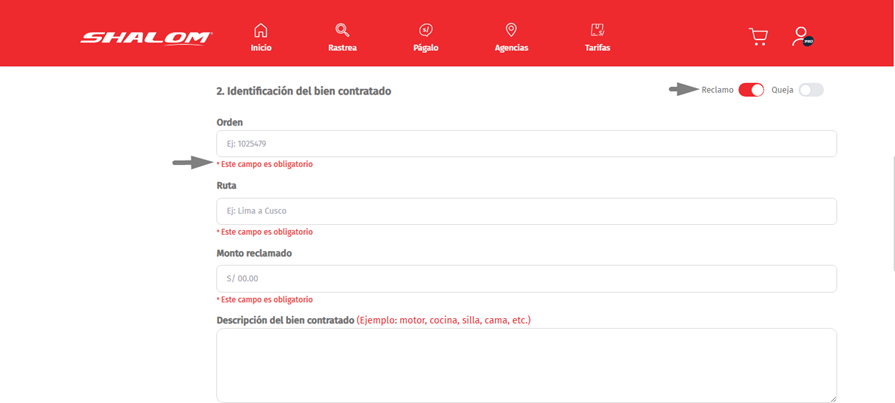Screen dimensions: 895x403
Task: Click the Agencias location pin icon
Action: [x=511, y=30]
